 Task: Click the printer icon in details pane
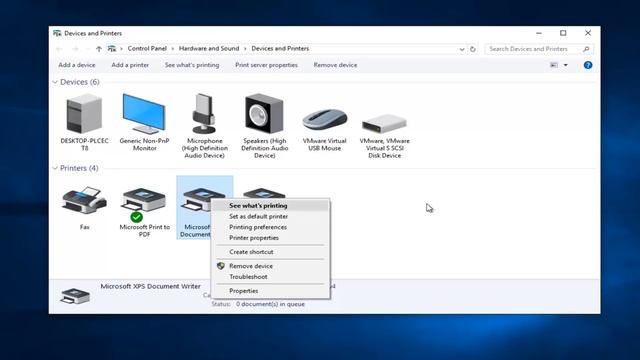click(x=75, y=296)
